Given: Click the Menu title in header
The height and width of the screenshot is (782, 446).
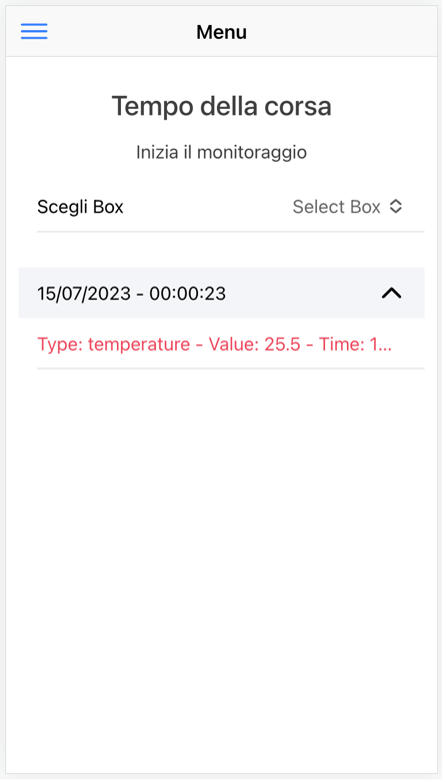Looking at the screenshot, I should [x=222, y=32].
